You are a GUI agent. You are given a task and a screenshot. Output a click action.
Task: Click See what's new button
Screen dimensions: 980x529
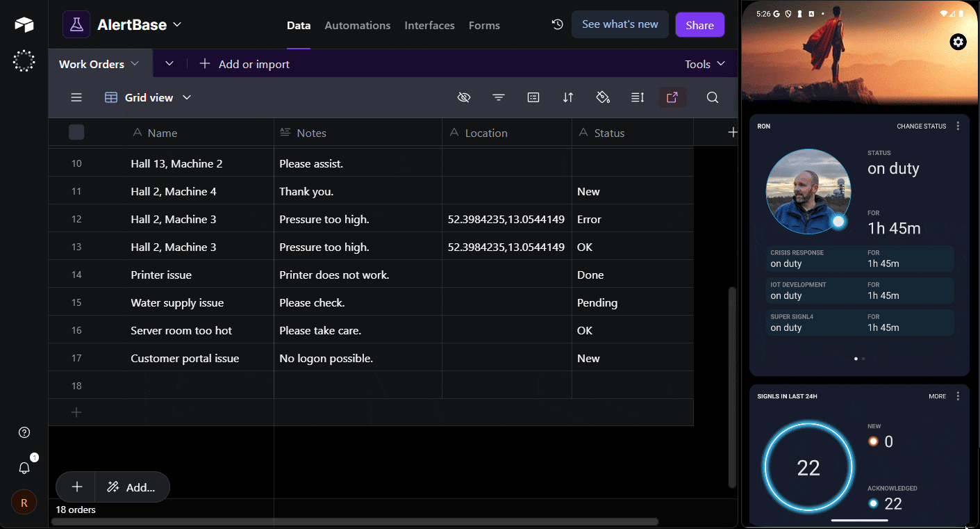coord(620,24)
